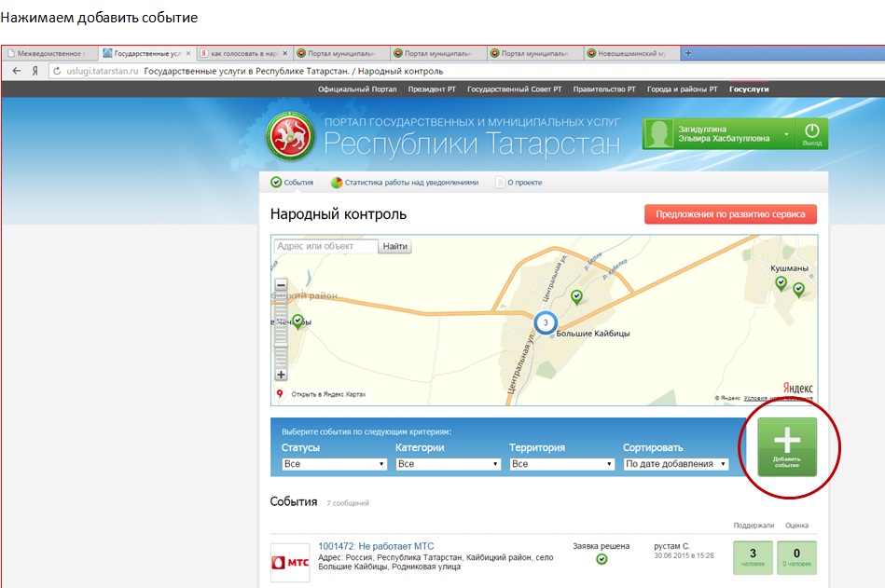Image resolution: width=885 pixels, height=588 pixels.
Task: Expand the Категории dropdown
Action: pyautogui.click(x=448, y=464)
